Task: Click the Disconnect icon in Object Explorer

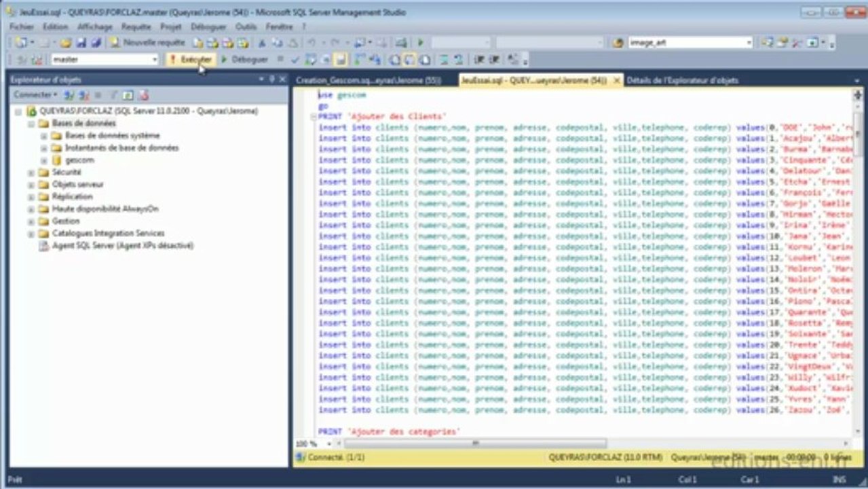Action: (83, 95)
